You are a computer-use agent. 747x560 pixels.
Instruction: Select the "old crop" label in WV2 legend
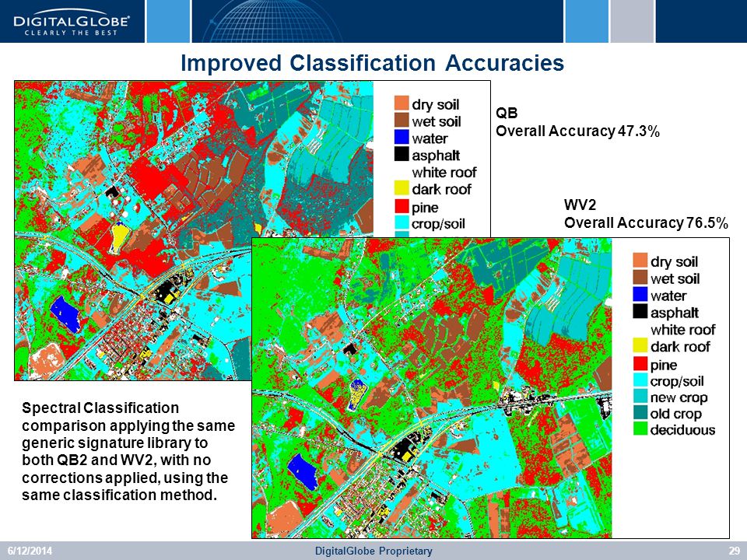(676, 414)
